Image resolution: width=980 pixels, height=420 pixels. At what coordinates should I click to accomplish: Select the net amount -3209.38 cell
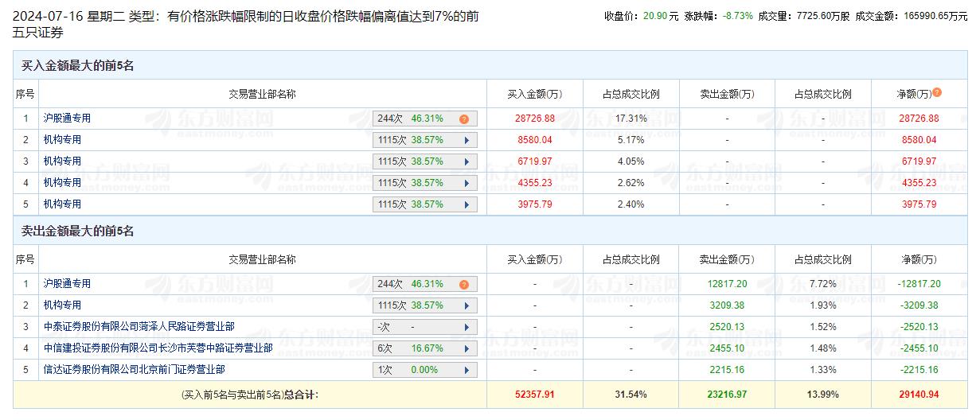click(919, 305)
